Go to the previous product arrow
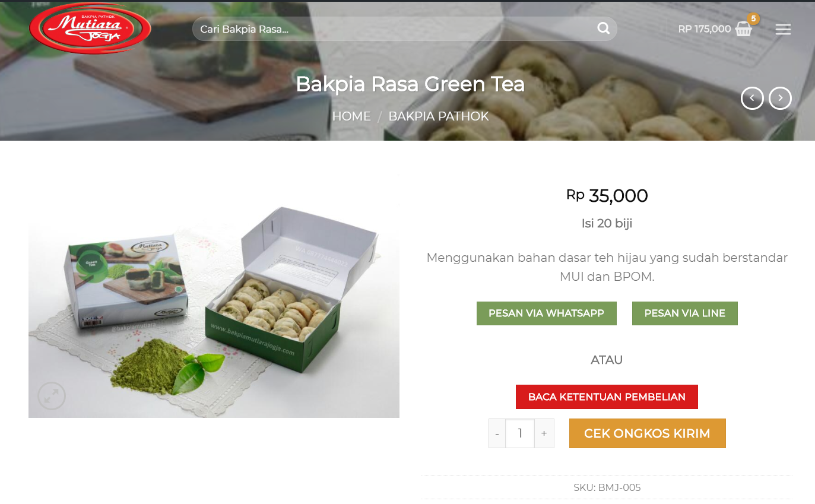This screenshot has width=815, height=504. (752, 98)
